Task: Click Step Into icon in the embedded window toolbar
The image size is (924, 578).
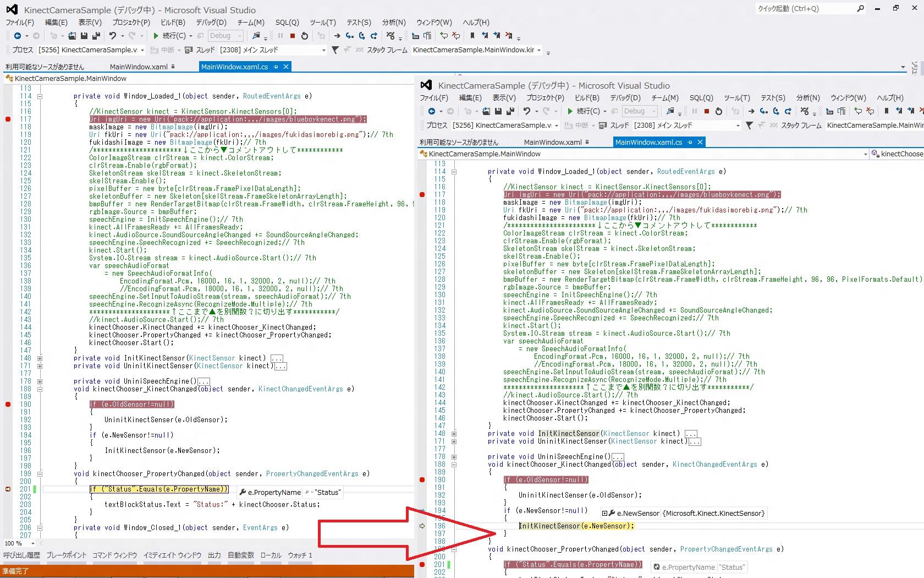Action: click(763, 111)
